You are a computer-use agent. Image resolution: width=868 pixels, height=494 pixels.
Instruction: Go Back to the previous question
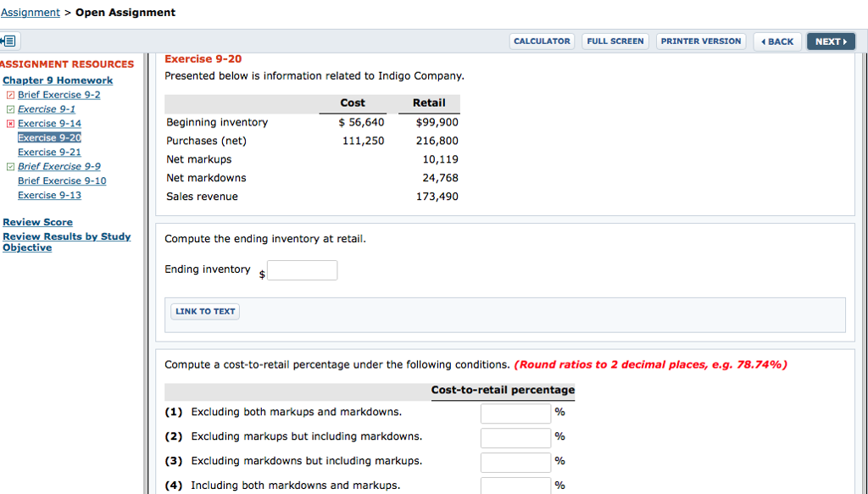tap(776, 41)
